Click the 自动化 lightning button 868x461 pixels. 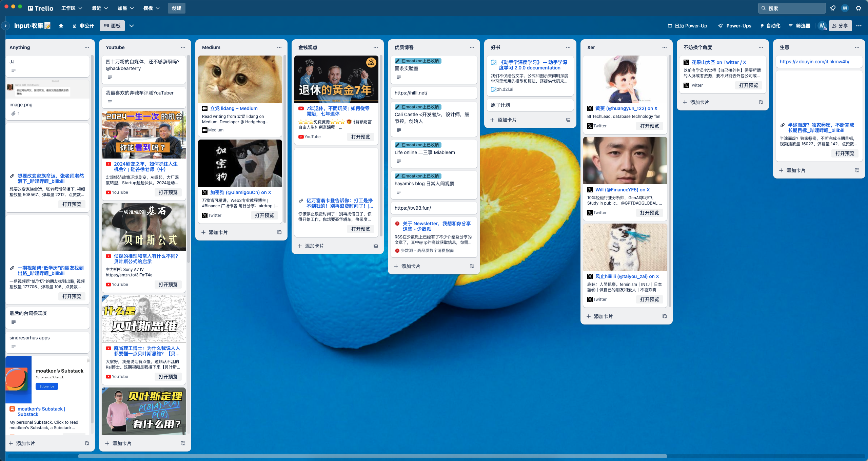point(770,26)
